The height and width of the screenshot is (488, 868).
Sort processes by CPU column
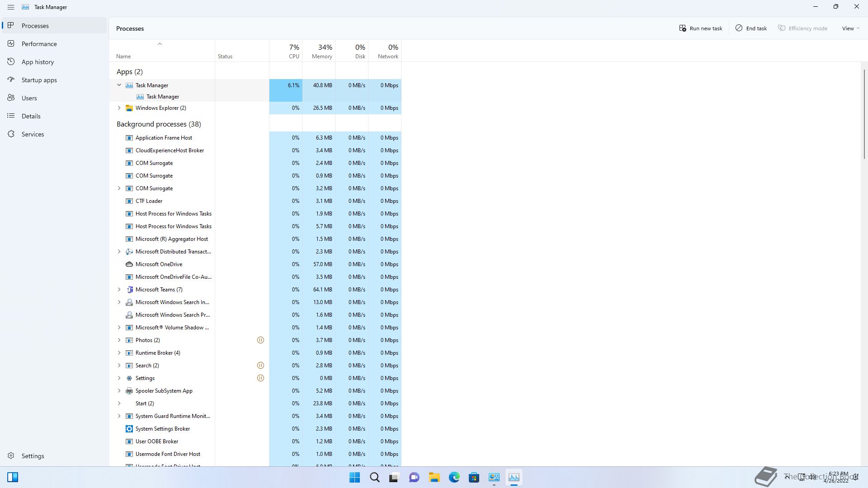click(x=286, y=51)
